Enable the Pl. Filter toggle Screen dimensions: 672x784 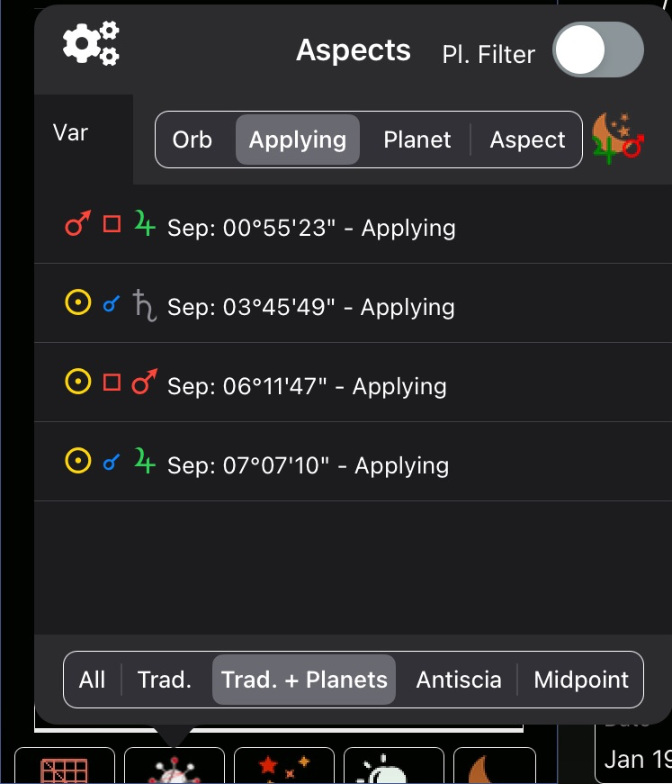pyautogui.click(x=597, y=50)
